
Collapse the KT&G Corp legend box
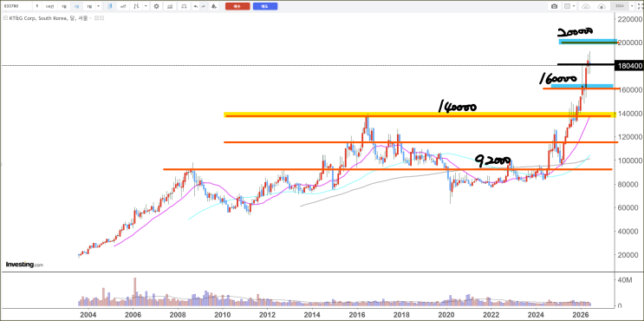click(x=5, y=17)
